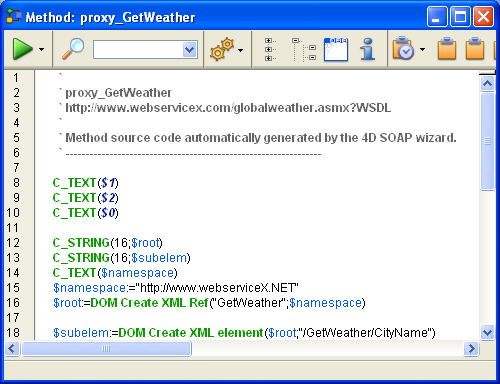Open the clipboard history dropdown arrow
500x384 pixels.
pyautogui.click(x=423, y=50)
